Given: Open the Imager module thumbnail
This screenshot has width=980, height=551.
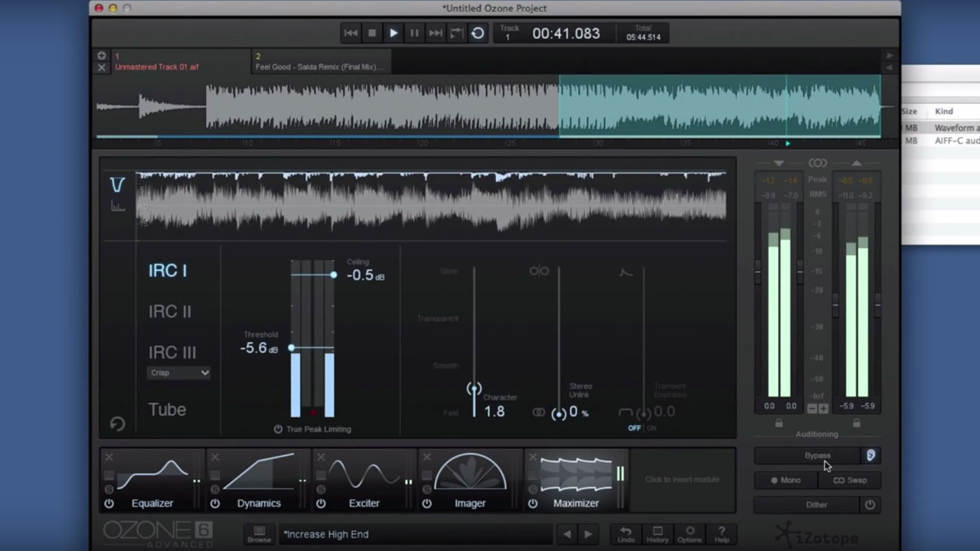Looking at the screenshot, I should point(470,471).
